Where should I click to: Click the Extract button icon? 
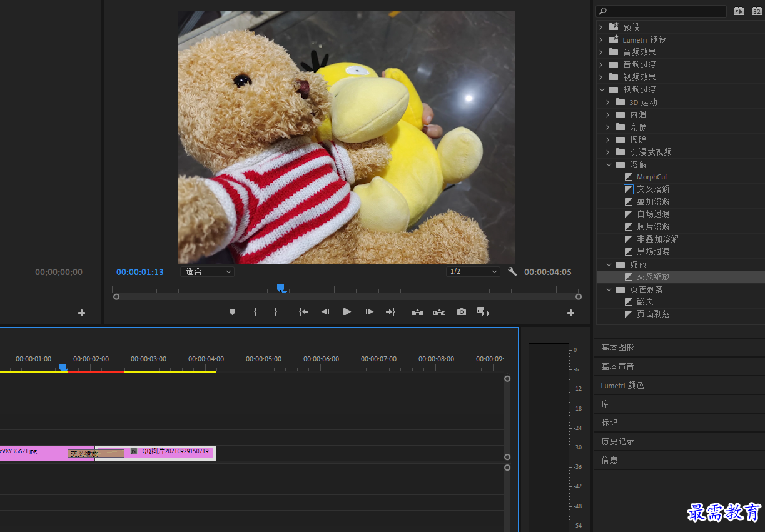(x=439, y=311)
